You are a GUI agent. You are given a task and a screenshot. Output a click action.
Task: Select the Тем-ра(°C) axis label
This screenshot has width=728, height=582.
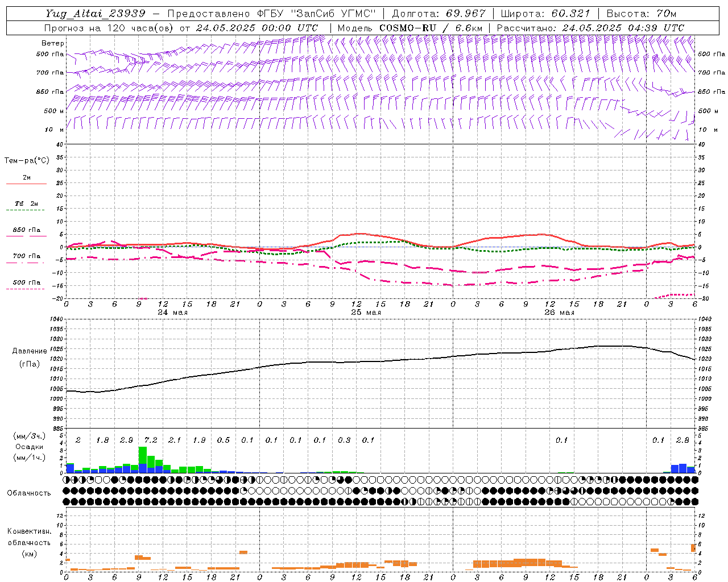click(27, 161)
